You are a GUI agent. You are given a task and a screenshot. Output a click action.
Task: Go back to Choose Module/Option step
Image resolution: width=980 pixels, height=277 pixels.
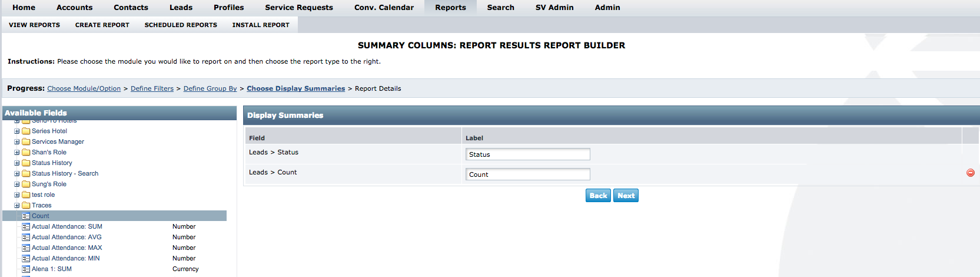[84, 88]
